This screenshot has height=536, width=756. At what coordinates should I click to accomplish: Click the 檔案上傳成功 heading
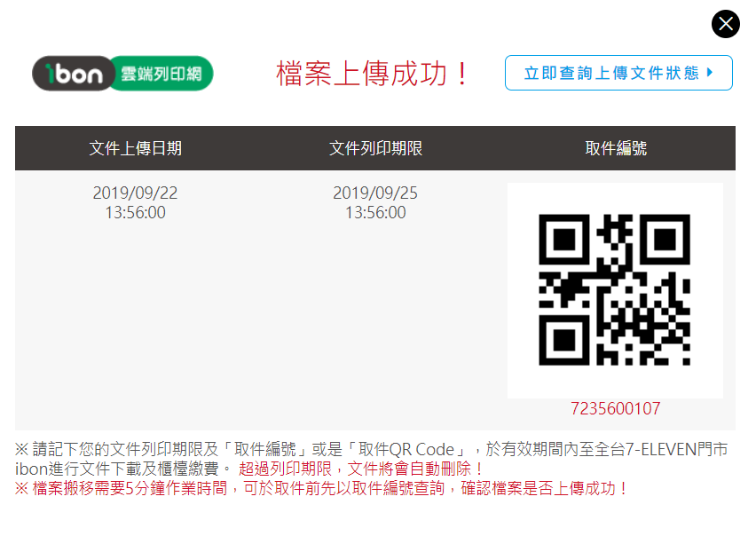tap(372, 74)
